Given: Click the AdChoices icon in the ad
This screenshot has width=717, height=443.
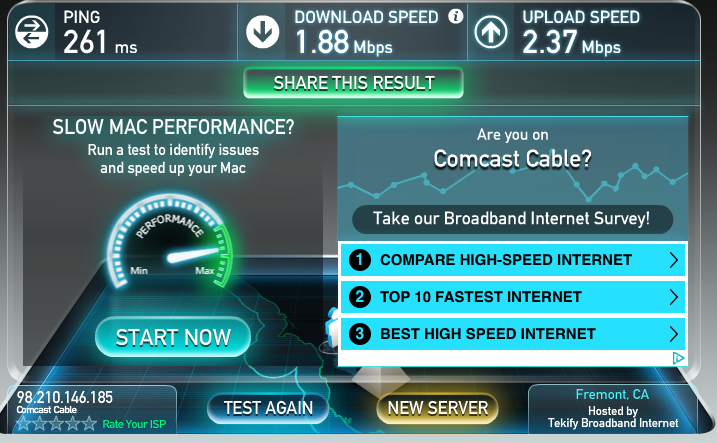Looking at the screenshot, I should (679, 358).
